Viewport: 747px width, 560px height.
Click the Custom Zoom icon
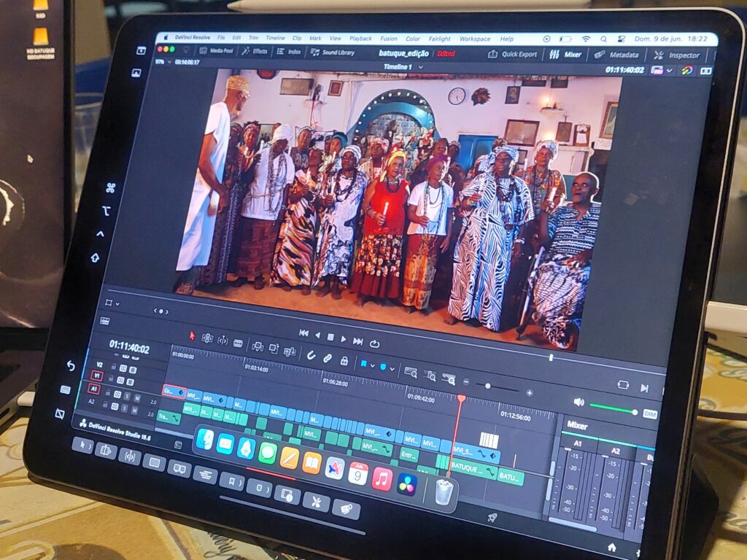click(449, 379)
